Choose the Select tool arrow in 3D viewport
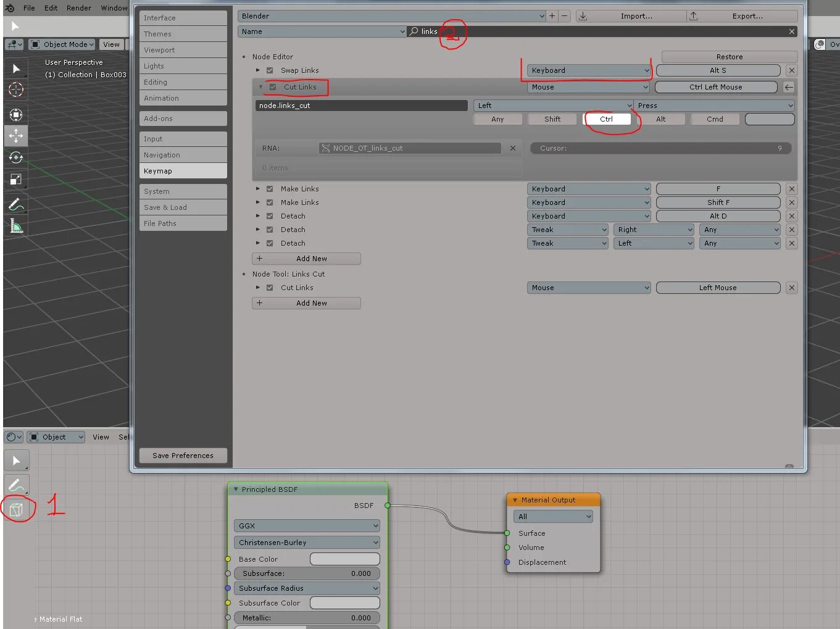This screenshot has width=840, height=629. click(x=16, y=69)
